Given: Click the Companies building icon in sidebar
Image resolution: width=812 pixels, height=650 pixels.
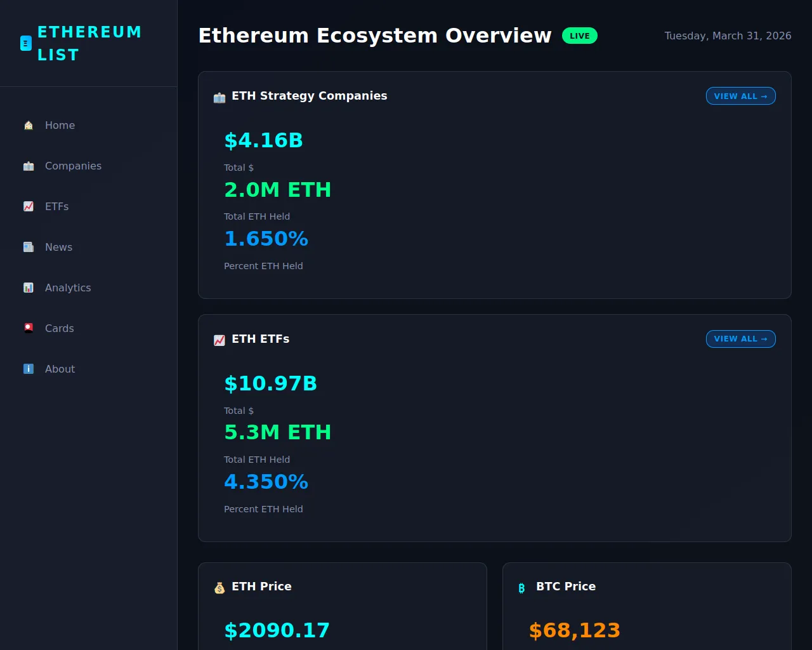Looking at the screenshot, I should [29, 166].
